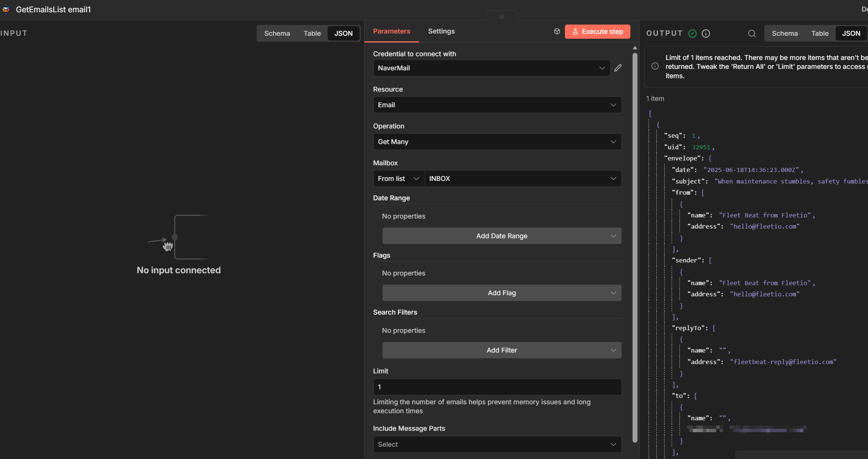
Task: Switch input view to Schema
Action: tap(277, 34)
